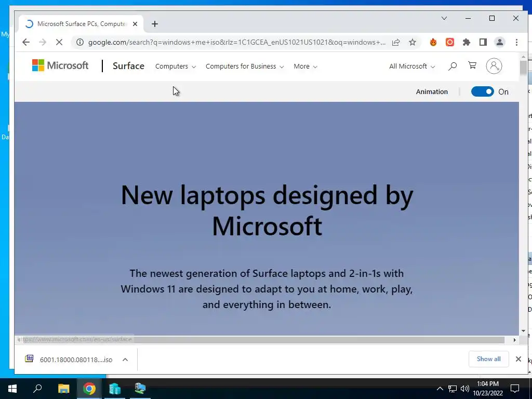Click the New laptops designed by Microsoft heading
Viewport: 532px width, 399px height.
pyautogui.click(x=267, y=210)
